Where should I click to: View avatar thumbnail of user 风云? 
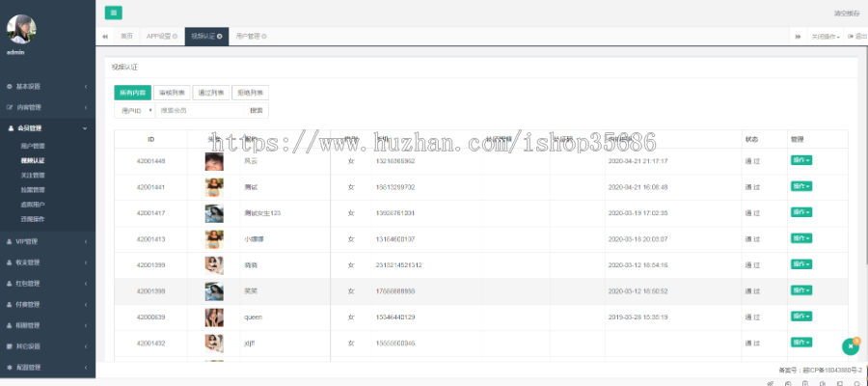click(214, 162)
